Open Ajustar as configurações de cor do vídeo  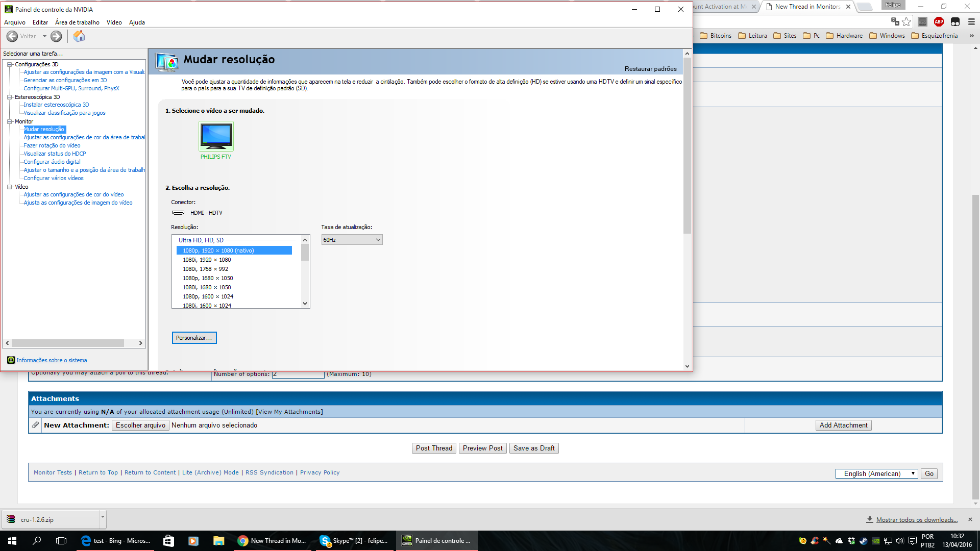pyautogui.click(x=73, y=194)
